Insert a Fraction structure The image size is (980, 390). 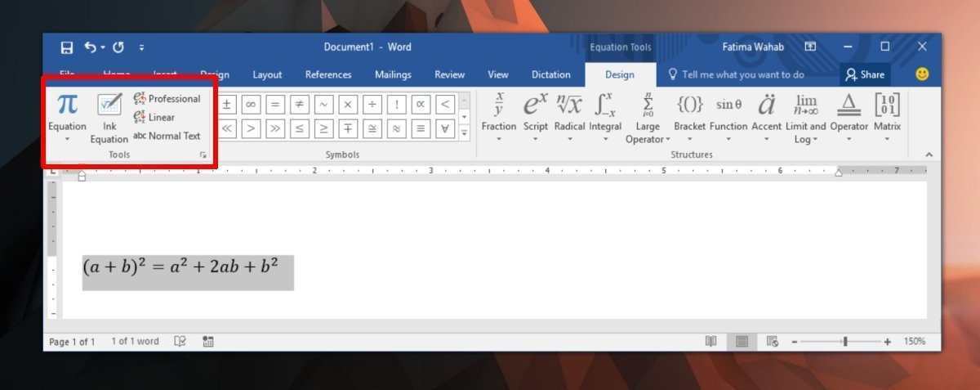click(x=498, y=113)
